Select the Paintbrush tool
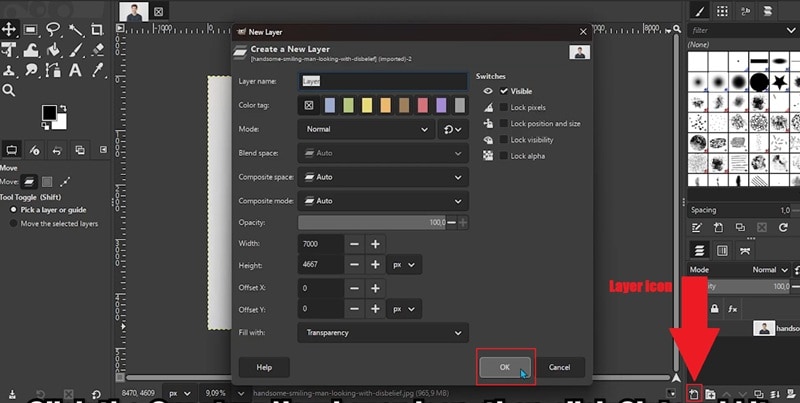 (76, 49)
